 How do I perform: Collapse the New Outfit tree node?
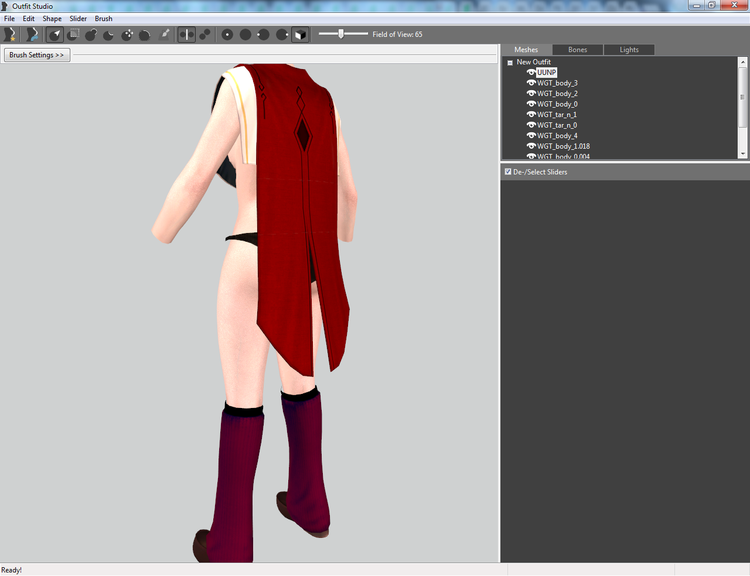510,63
